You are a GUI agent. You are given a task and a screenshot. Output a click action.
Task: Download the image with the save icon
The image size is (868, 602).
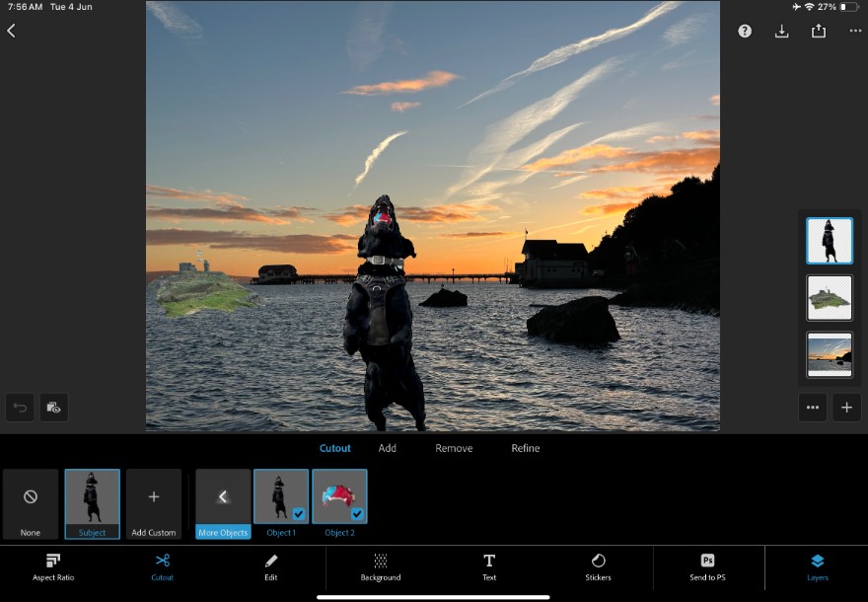coord(781,31)
